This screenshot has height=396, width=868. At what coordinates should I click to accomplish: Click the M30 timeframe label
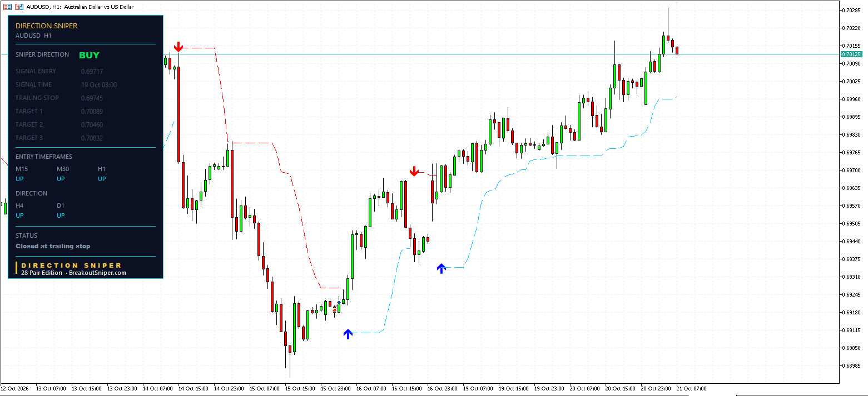click(x=63, y=169)
